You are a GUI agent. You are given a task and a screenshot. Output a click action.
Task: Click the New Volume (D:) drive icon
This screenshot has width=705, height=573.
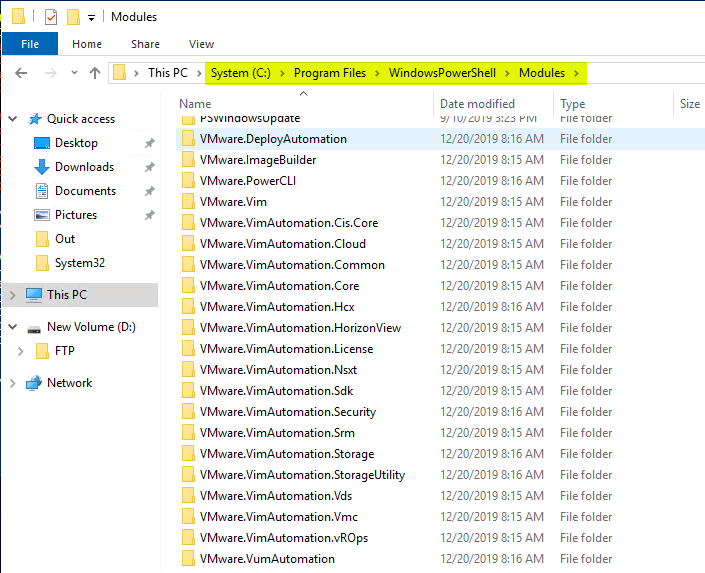coord(34,329)
